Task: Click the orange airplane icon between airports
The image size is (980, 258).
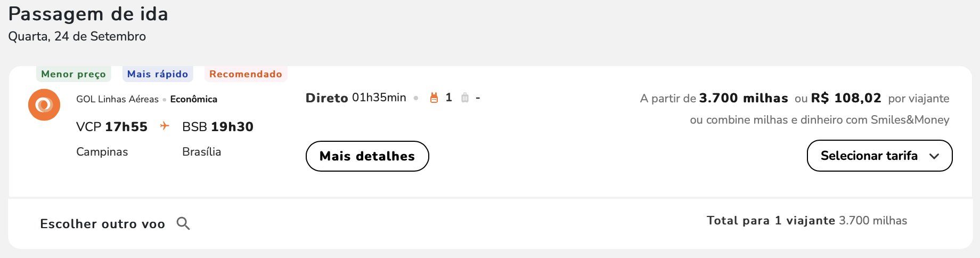Action: click(165, 126)
